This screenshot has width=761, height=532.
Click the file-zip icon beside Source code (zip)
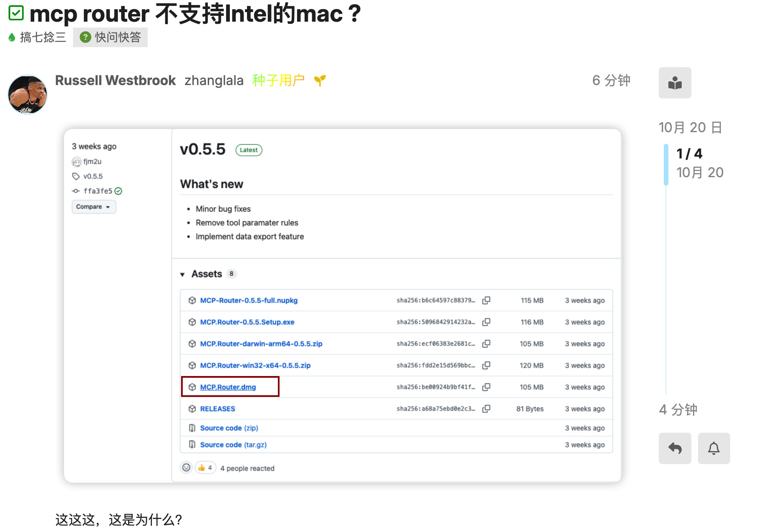click(x=192, y=428)
